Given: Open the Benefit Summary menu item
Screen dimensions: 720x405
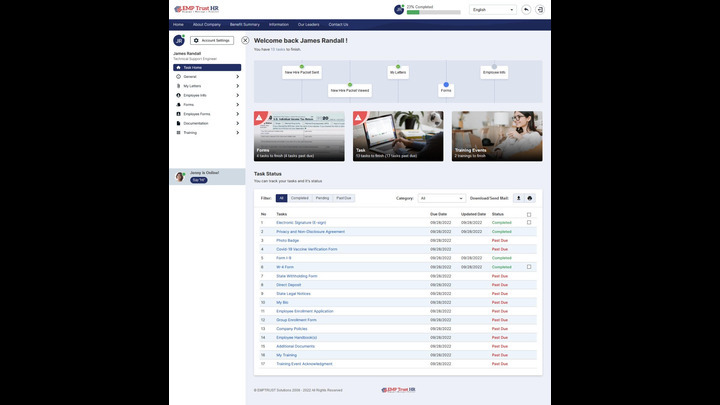Looking at the screenshot, I should 244,24.
